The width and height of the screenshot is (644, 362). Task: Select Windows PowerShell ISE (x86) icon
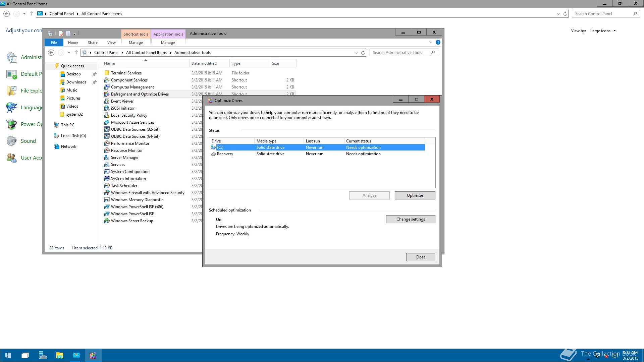107,206
